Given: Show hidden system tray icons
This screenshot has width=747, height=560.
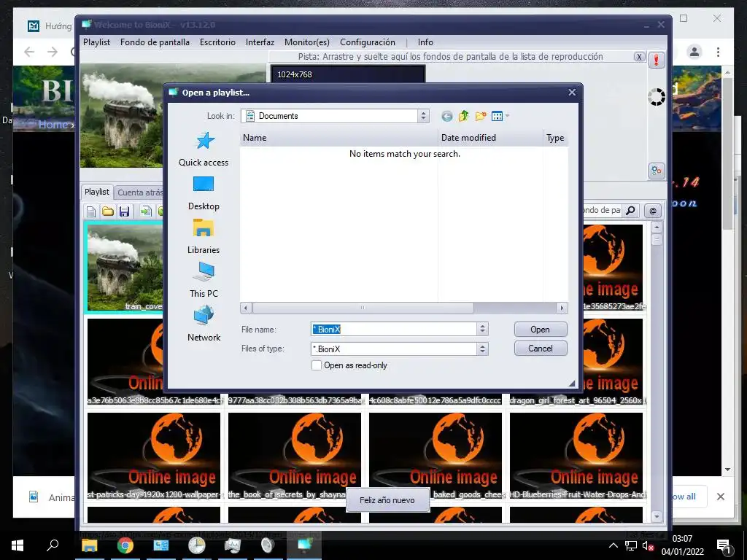Looking at the screenshot, I should coord(613,545).
